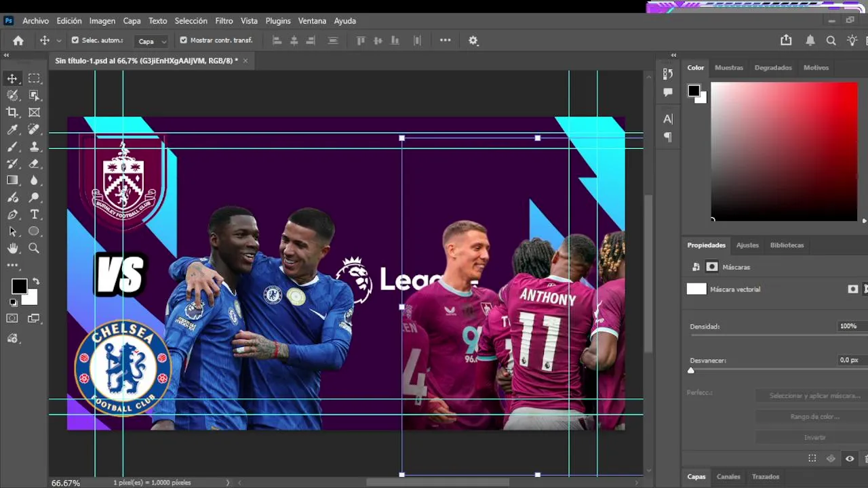The image size is (868, 488).
Task: Select the Crop tool
Action: point(12,113)
